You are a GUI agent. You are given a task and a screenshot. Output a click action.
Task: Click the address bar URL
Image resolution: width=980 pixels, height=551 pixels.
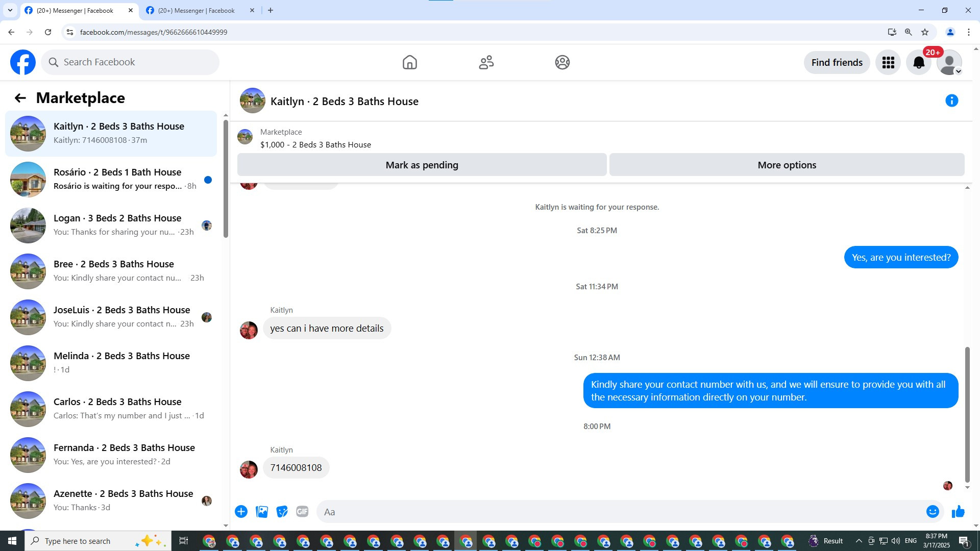pos(154,32)
